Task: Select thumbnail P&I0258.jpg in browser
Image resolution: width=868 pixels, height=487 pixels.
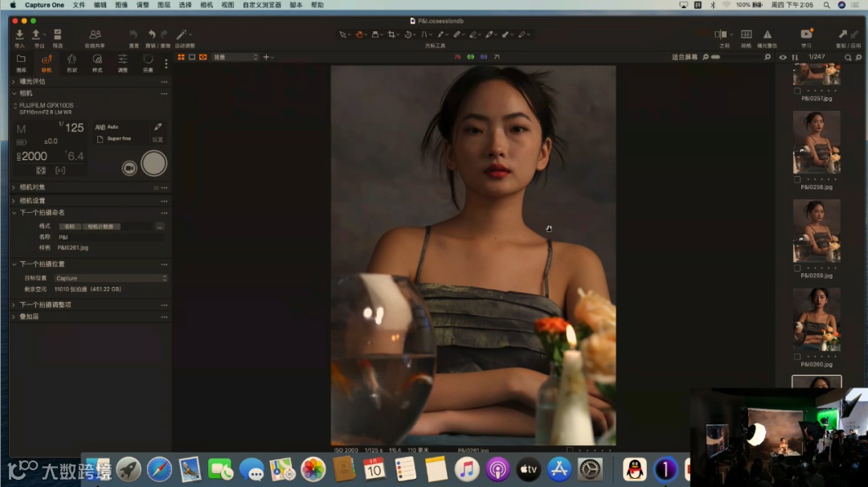Action: pos(817,142)
